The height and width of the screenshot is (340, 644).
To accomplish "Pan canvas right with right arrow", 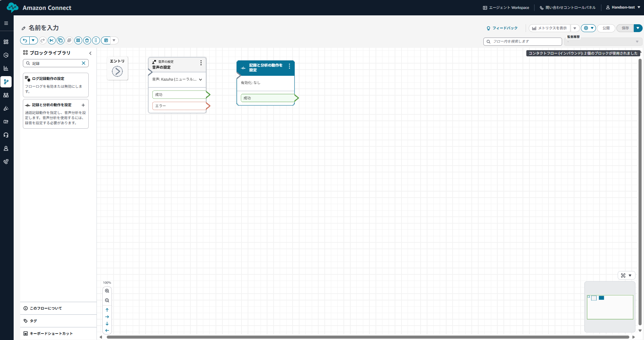I will coord(107,317).
